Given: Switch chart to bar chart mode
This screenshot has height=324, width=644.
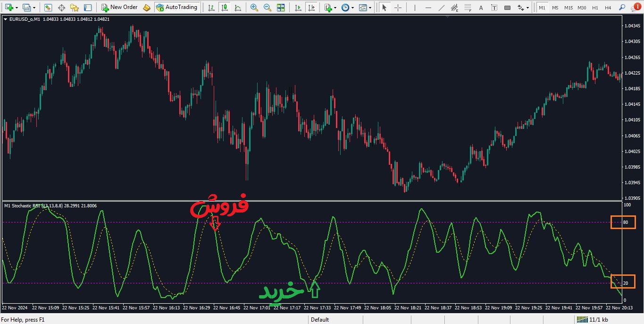Looking at the screenshot, I should [x=211, y=8].
